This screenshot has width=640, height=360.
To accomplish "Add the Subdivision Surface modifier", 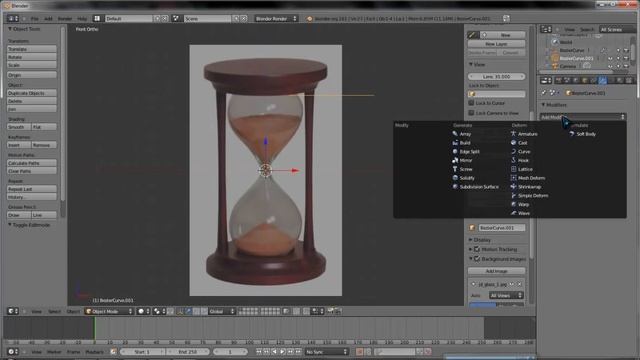I will [x=475, y=187].
